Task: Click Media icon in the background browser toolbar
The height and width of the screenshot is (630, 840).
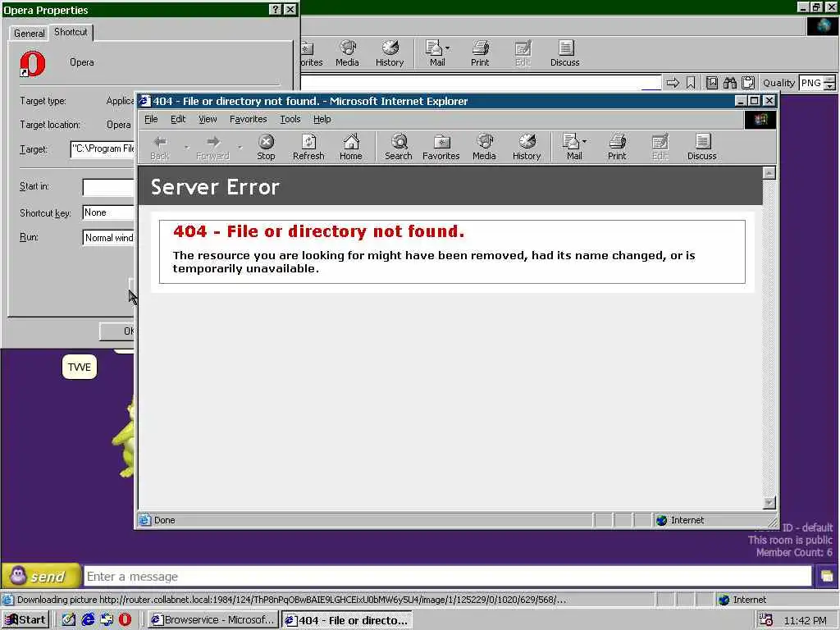Action: 347,53
